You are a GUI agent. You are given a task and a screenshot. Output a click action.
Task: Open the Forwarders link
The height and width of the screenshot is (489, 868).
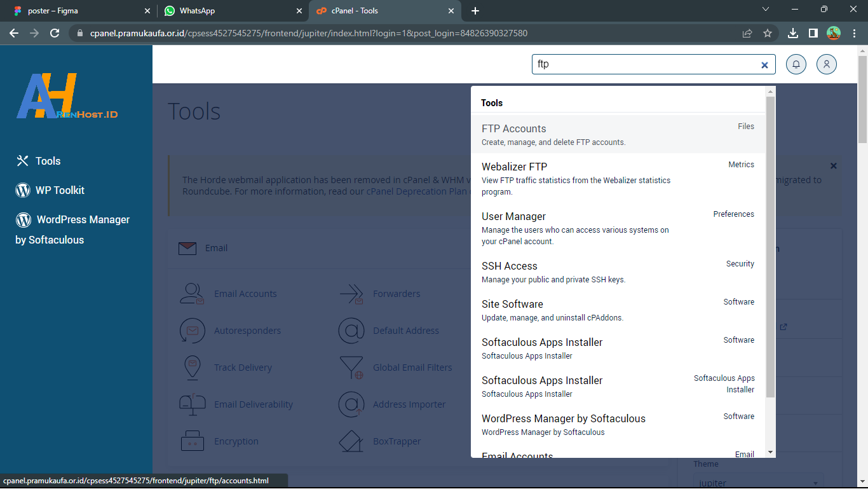point(397,294)
